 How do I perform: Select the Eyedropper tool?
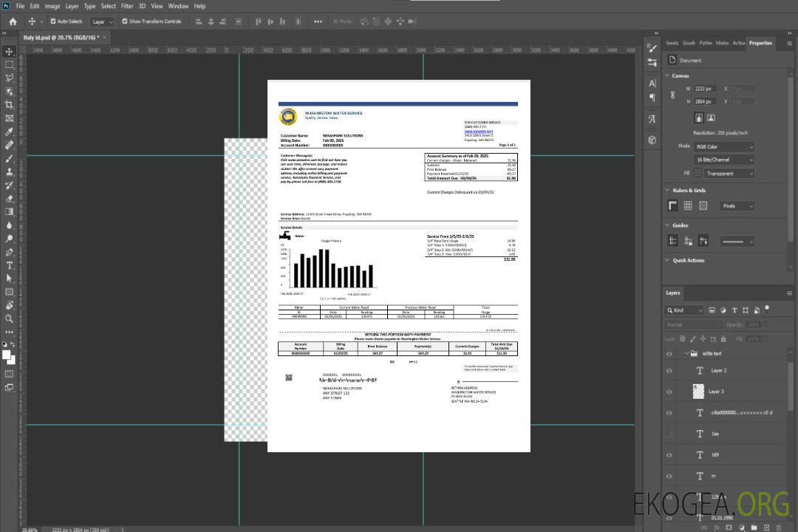click(x=10, y=132)
